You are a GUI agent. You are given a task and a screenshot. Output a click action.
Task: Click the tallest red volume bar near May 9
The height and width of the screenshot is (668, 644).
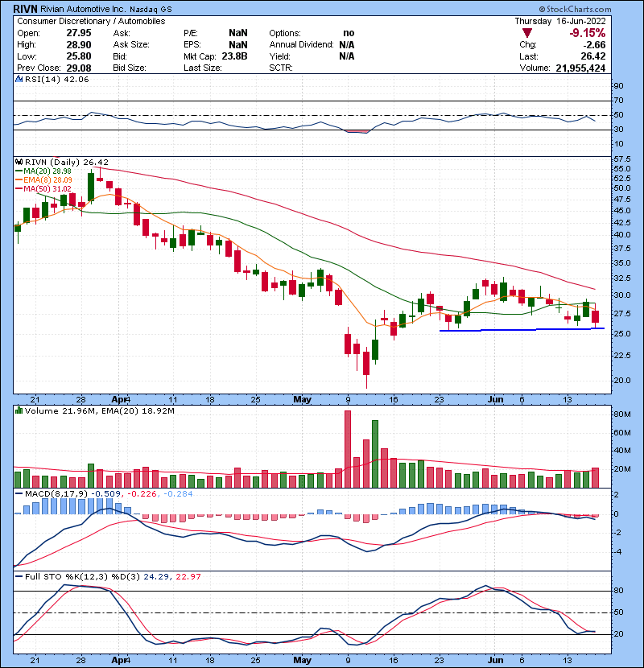348,449
